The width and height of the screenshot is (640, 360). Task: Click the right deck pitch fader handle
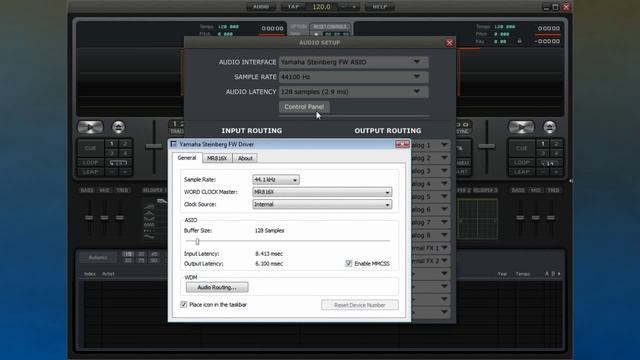click(487, 146)
